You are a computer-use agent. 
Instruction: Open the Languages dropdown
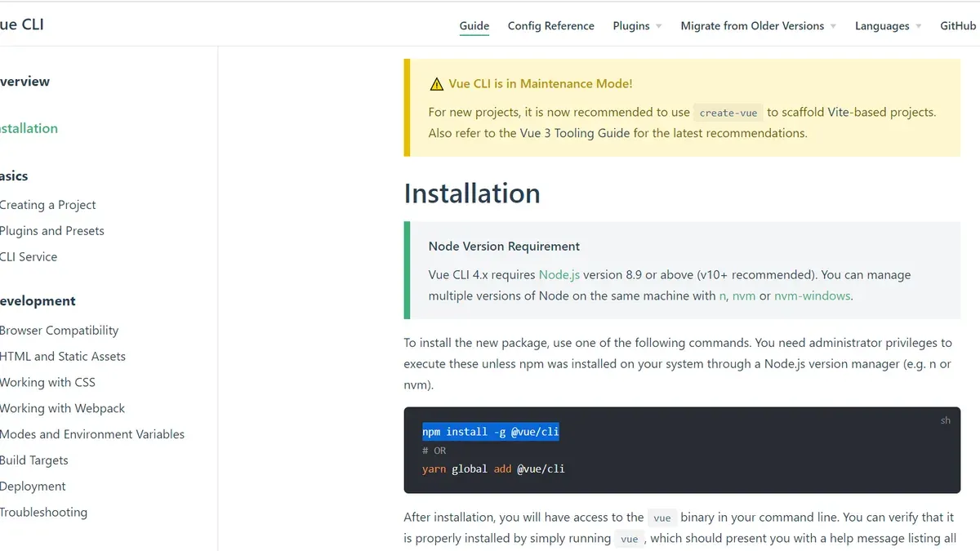click(888, 26)
